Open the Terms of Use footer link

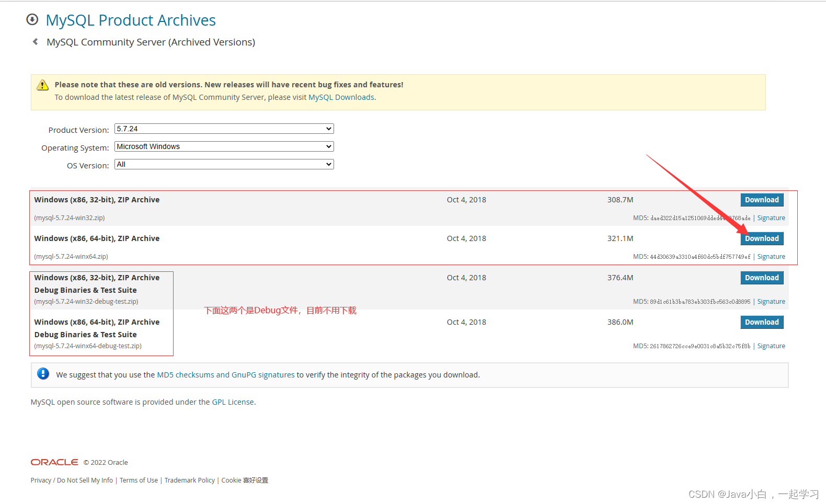(139, 480)
